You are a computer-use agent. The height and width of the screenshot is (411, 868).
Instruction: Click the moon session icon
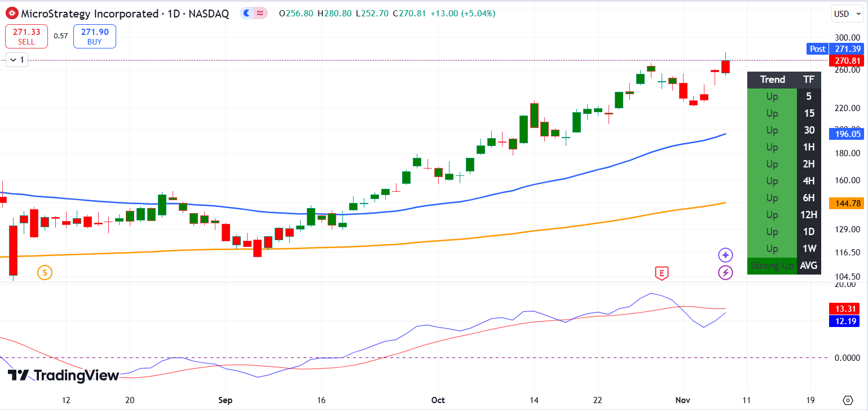point(247,14)
